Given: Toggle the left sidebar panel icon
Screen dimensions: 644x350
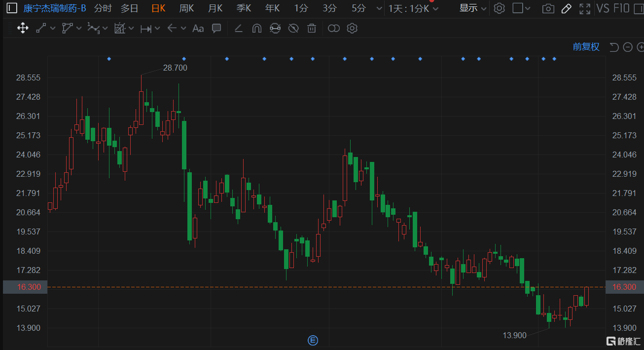Looking at the screenshot, I should 11,8.
